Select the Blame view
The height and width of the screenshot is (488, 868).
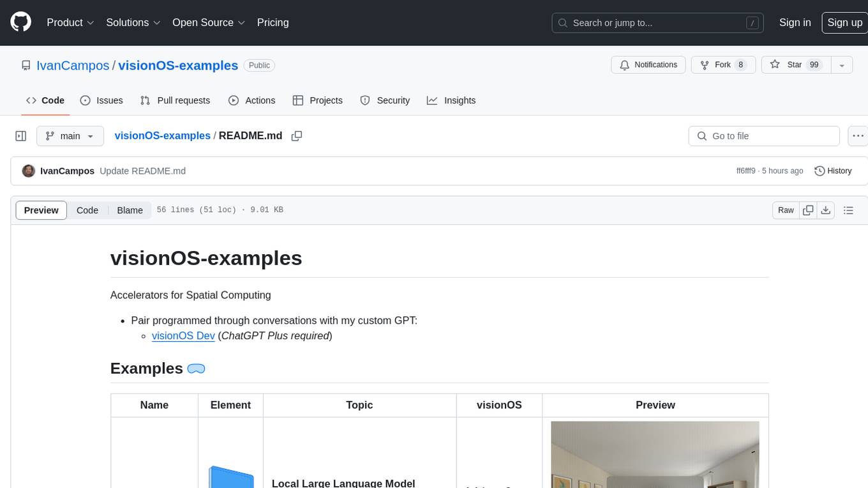130,210
